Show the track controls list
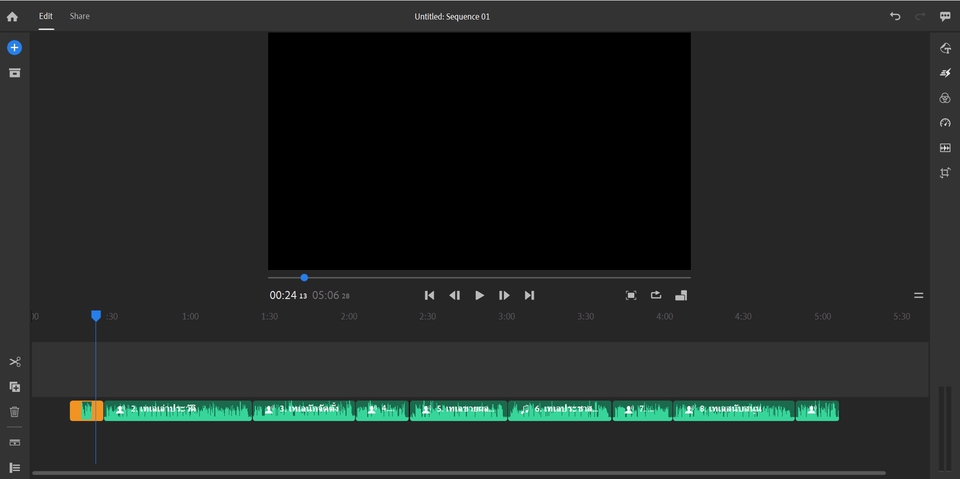Screen dimensions: 960x479 click(x=15, y=468)
